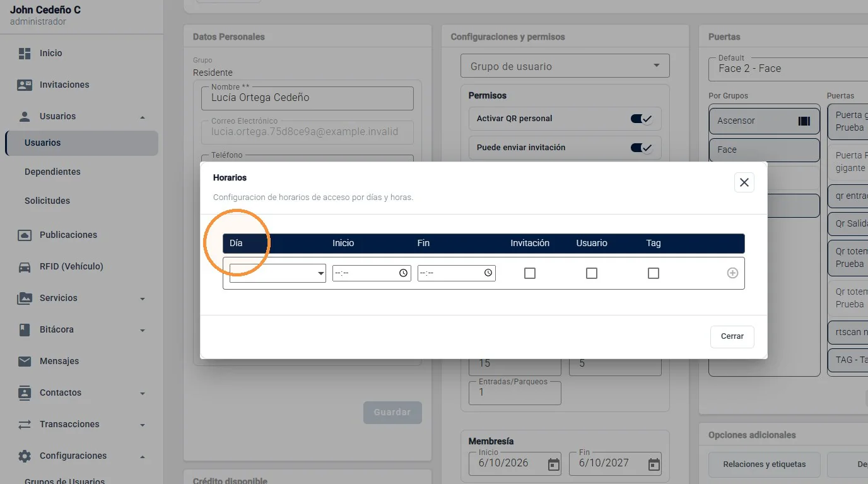Click the Usuarios person icon

coord(25,116)
